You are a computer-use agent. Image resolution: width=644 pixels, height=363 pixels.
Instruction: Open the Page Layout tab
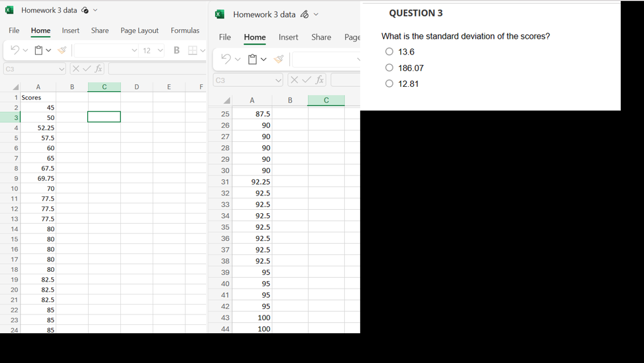click(x=140, y=30)
